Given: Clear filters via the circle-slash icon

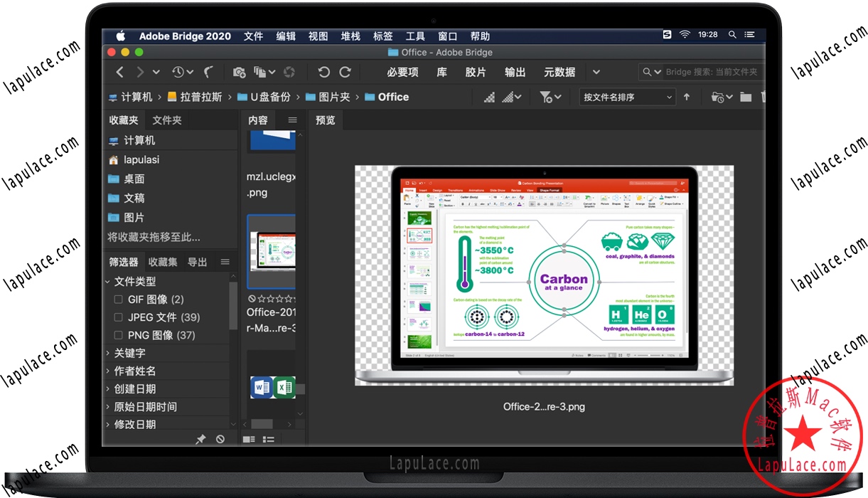Looking at the screenshot, I should (220, 439).
